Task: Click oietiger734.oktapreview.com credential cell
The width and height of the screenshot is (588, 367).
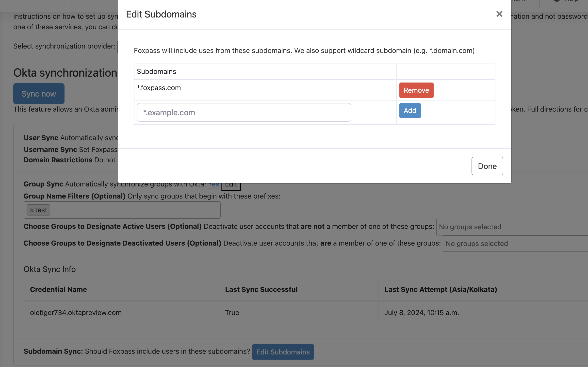Action: [121, 312]
